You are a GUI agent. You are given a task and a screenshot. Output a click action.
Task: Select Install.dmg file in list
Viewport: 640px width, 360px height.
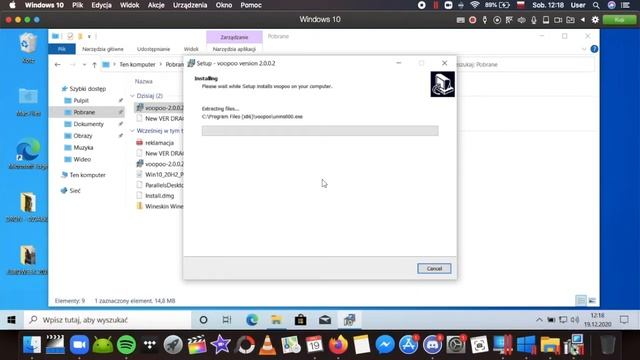click(159, 196)
